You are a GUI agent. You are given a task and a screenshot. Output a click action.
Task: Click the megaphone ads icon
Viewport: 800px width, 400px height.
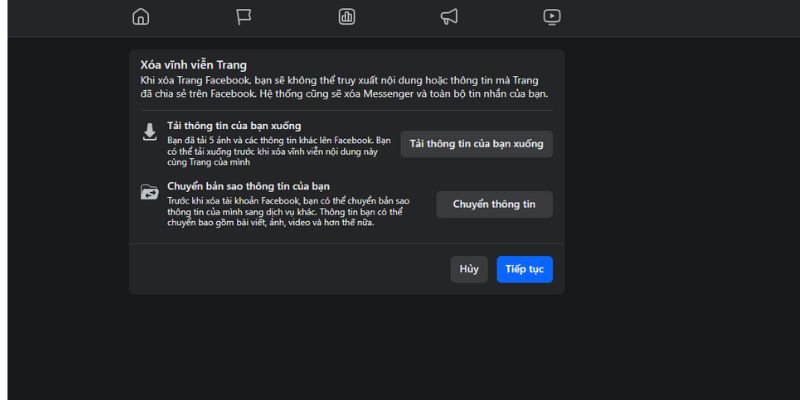click(x=449, y=16)
